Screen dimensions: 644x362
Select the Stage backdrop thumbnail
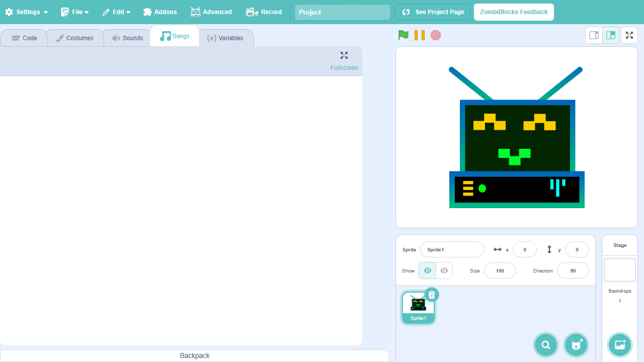coord(620,270)
